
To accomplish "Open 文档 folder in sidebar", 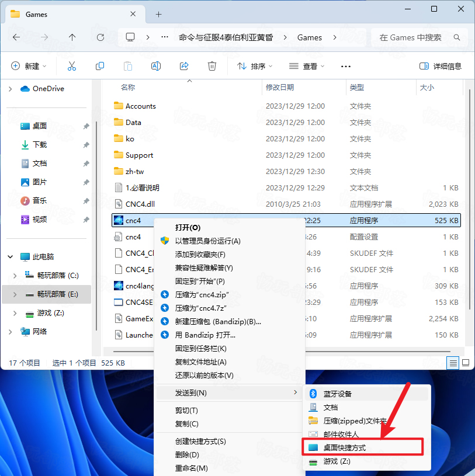I will 33,164.
